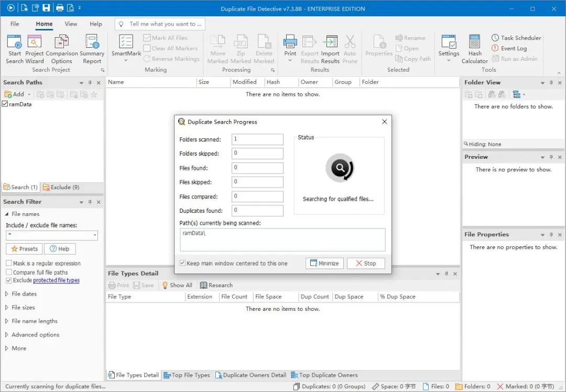Click the Presets button
The image size is (566, 392).
(x=24, y=249)
